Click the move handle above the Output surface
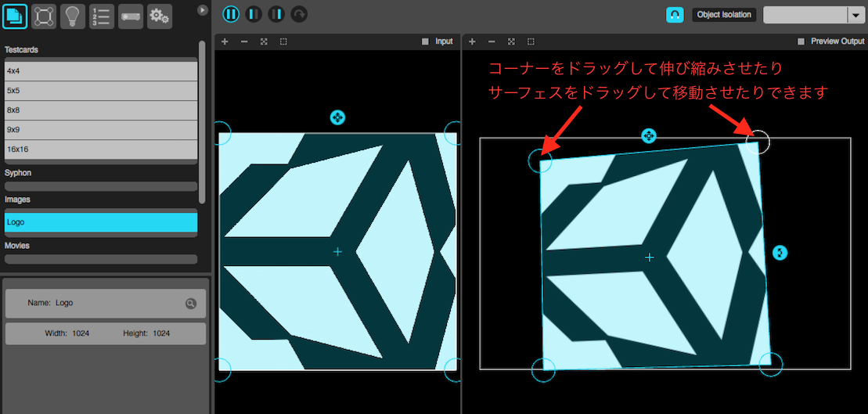This screenshot has height=414, width=868. click(x=648, y=135)
